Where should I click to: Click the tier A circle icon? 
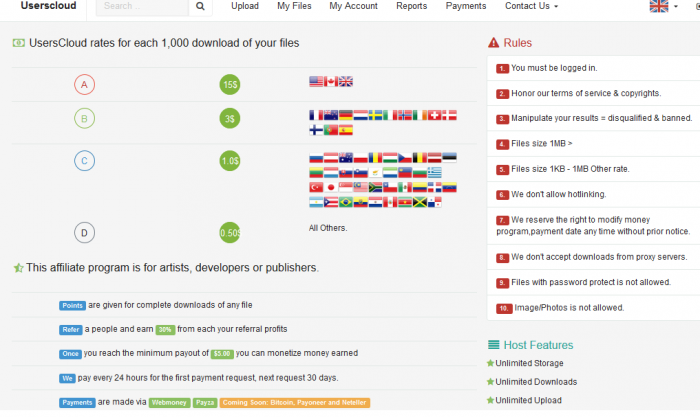[84, 84]
